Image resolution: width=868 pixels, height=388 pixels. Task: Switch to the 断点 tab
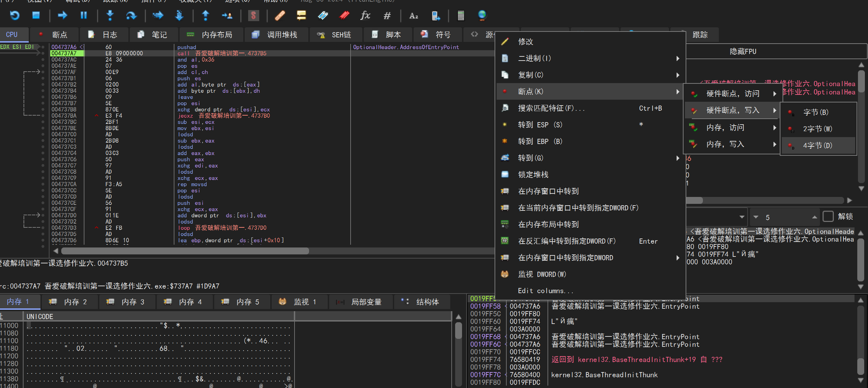click(54, 35)
